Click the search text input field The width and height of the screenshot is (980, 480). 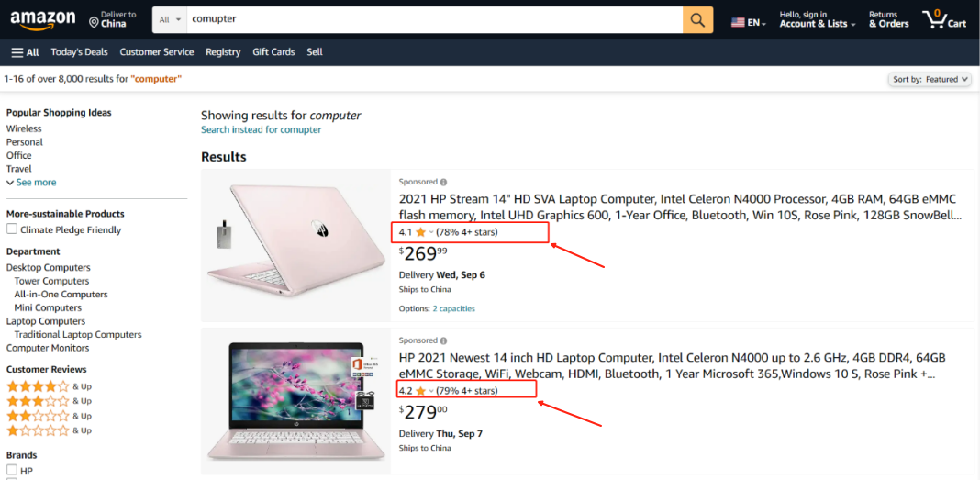(x=435, y=20)
